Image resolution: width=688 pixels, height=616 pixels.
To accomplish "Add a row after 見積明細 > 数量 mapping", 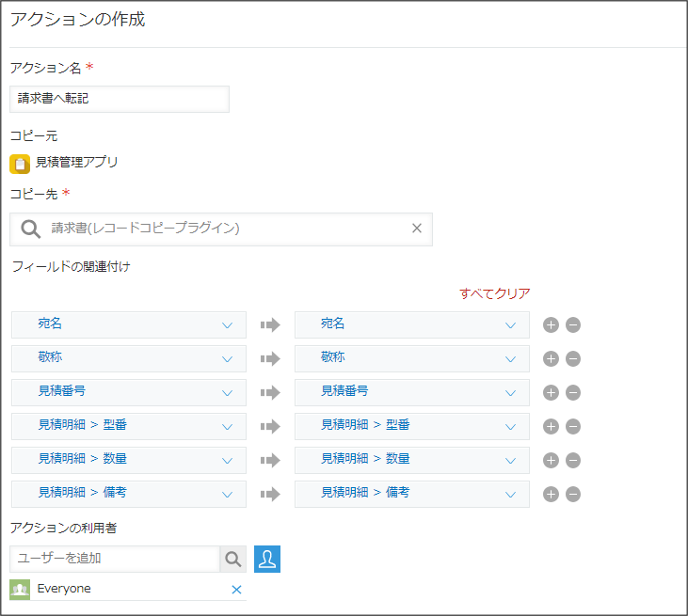I will (552, 461).
